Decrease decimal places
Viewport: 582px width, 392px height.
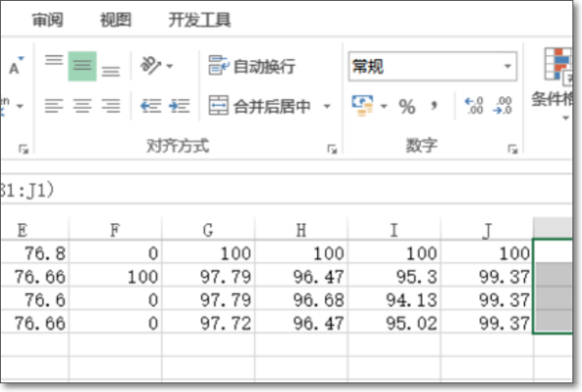[502, 106]
